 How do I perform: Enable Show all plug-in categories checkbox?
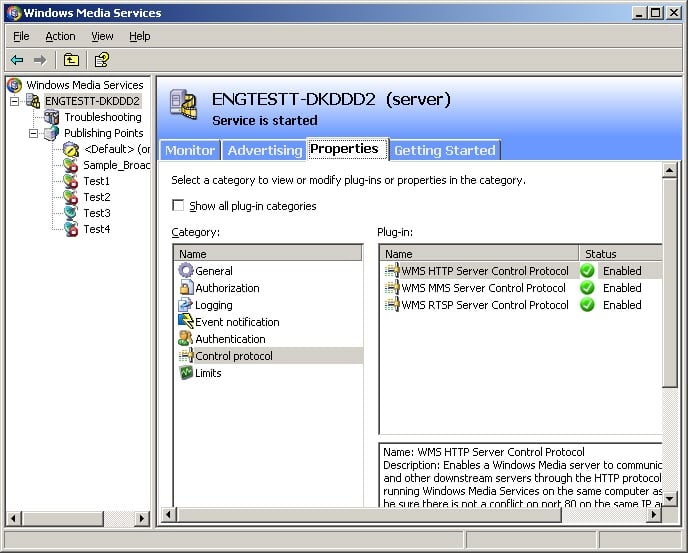[x=178, y=206]
